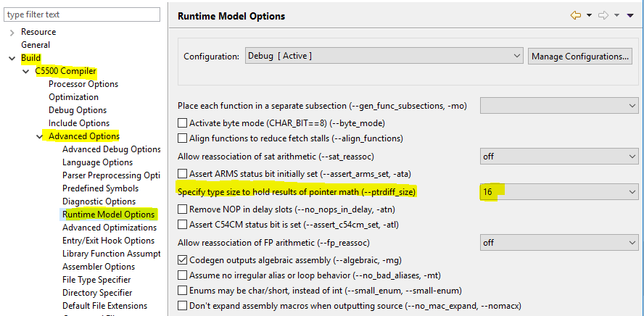Click the back navigation arrow icon
Viewport: 644px width, 316px height.
576,15
